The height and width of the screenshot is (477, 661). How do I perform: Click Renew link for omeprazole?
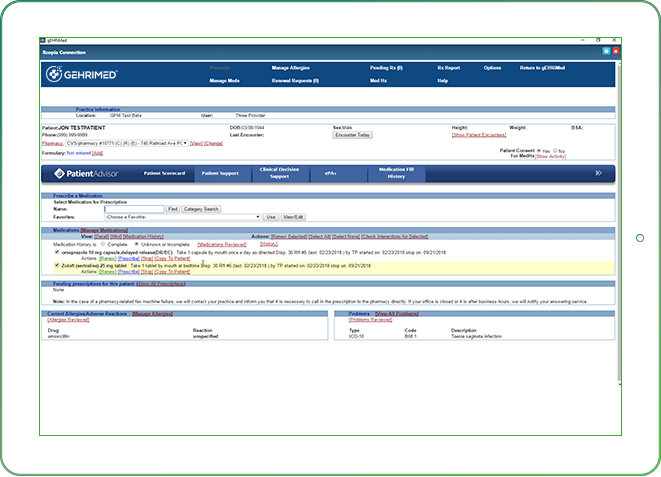(107, 258)
